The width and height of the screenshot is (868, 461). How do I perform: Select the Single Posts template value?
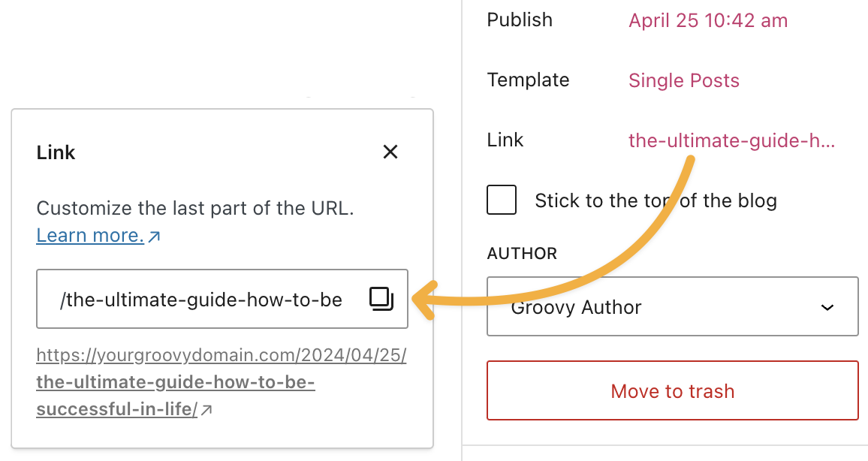point(683,80)
